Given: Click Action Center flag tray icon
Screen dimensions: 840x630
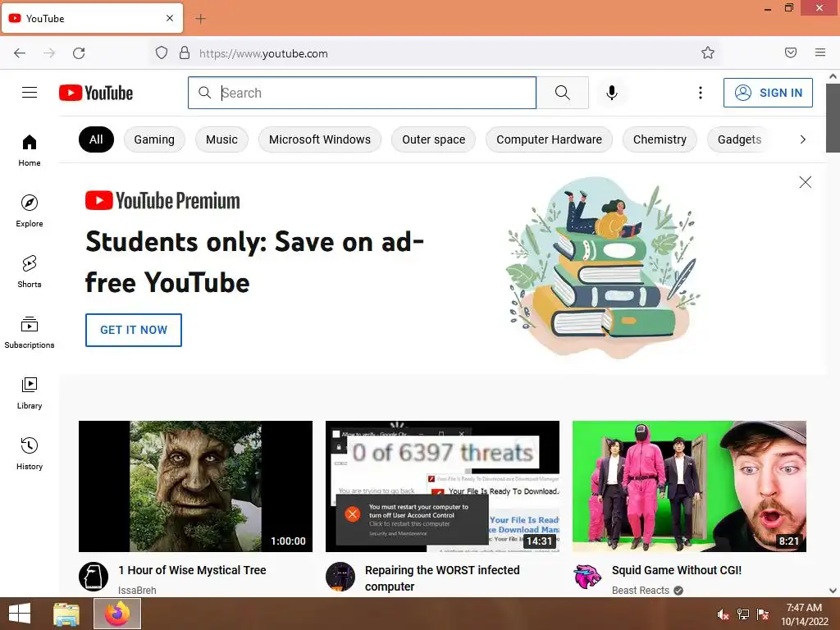Looking at the screenshot, I should point(763,614).
